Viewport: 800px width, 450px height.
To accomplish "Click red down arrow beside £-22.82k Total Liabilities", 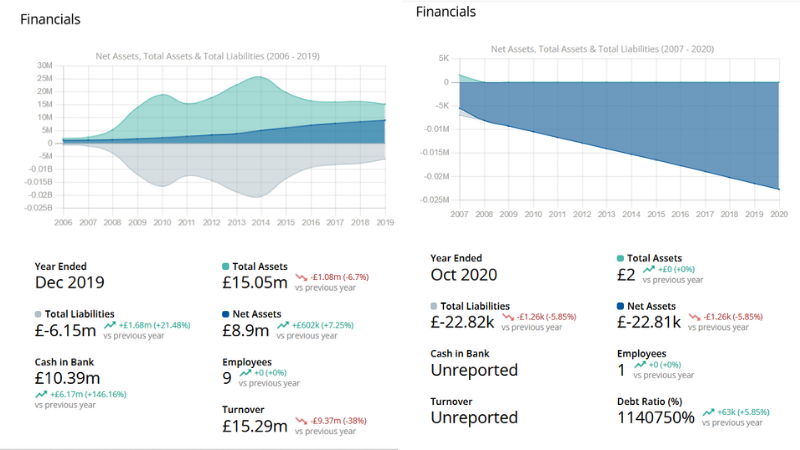I will pos(509,316).
